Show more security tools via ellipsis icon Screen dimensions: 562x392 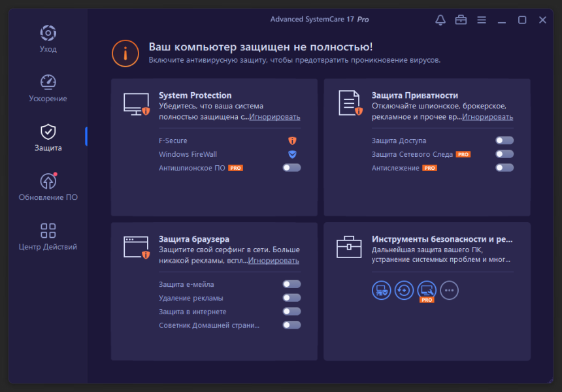click(x=449, y=290)
